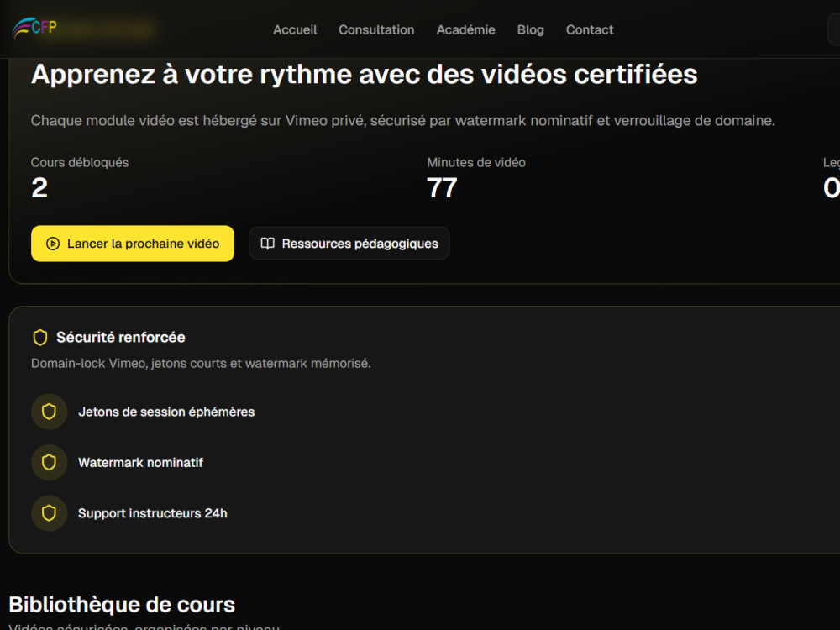
Task: Click the Bibliothèque de cours heading
Action: point(122,605)
